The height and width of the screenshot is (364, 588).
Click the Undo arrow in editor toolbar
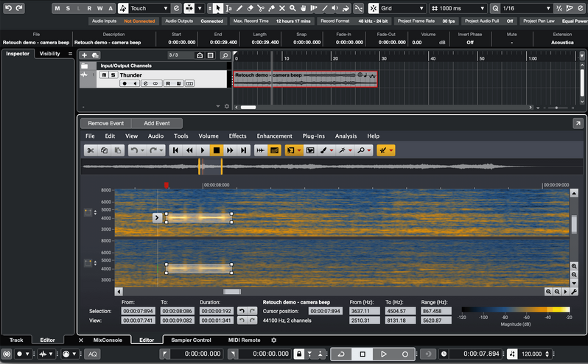click(133, 150)
